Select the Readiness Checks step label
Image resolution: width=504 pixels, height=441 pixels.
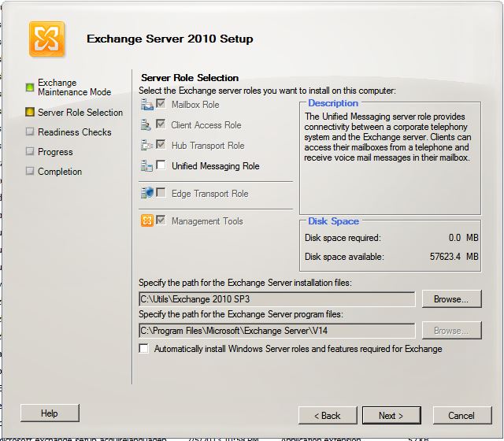75,132
